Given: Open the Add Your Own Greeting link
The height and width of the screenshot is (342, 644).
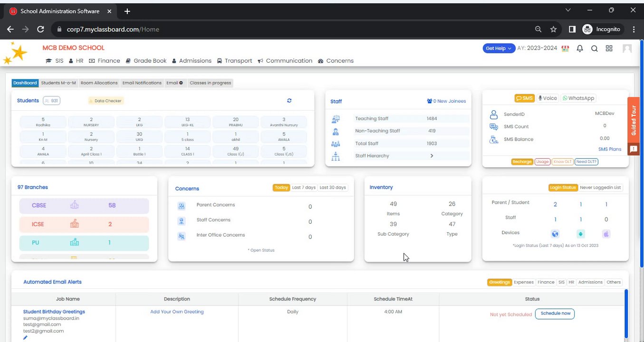Looking at the screenshot, I should (177, 312).
